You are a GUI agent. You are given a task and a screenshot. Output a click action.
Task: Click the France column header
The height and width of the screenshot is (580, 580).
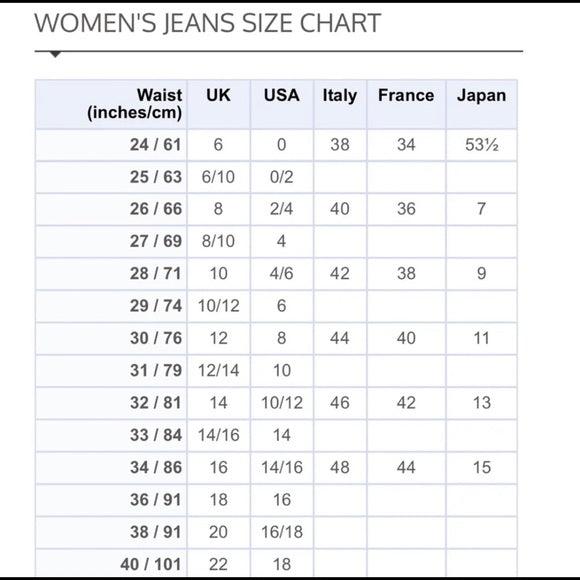pos(406,104)
